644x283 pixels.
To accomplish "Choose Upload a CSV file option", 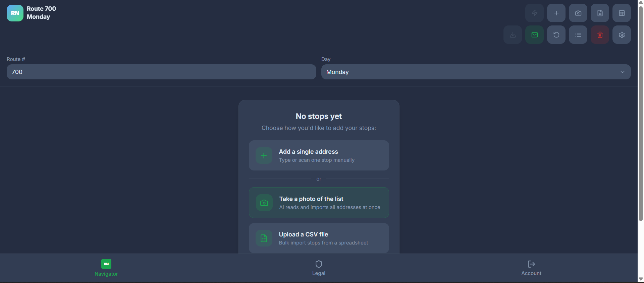I will pos(319,238).
